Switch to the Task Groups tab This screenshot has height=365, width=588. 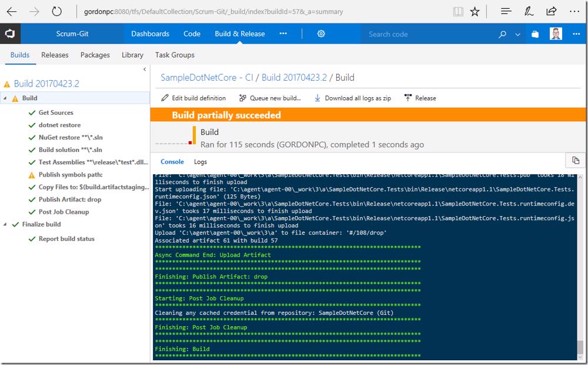coord(175,55)
